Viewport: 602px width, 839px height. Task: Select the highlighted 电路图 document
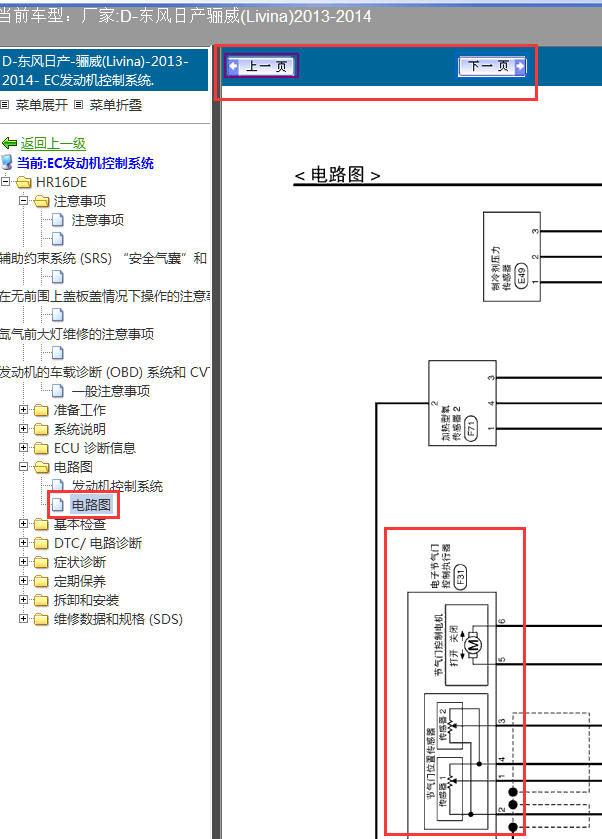(91, 505)
